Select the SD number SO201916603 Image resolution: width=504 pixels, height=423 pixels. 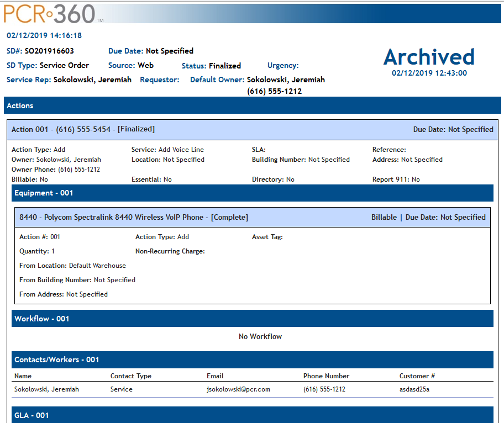point(49,51)
